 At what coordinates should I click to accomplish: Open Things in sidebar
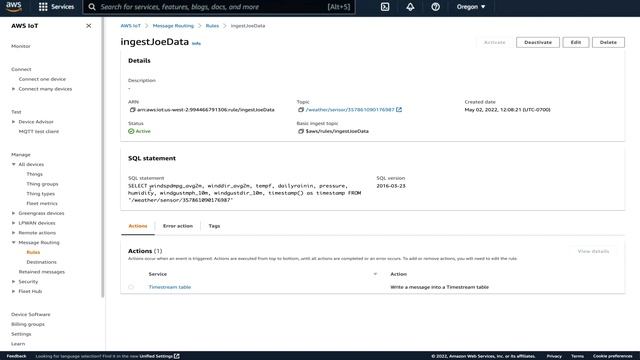[x=34, y=174]
